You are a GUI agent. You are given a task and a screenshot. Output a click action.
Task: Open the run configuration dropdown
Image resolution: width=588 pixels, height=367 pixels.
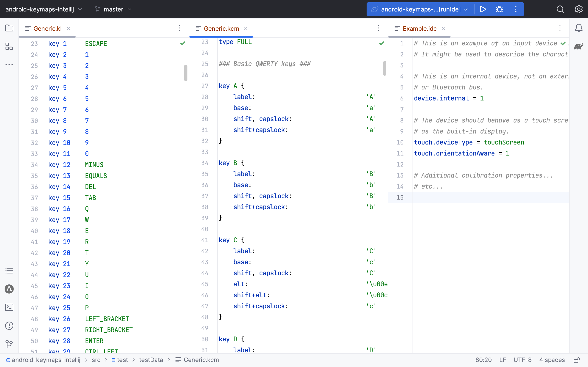pyautogui.click(x=466, y=9)
